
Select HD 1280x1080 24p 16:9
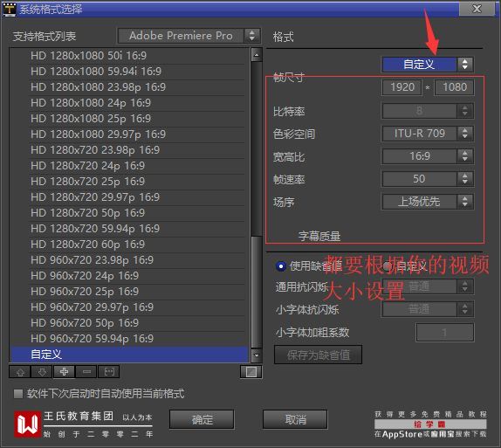tap(129, 103)
